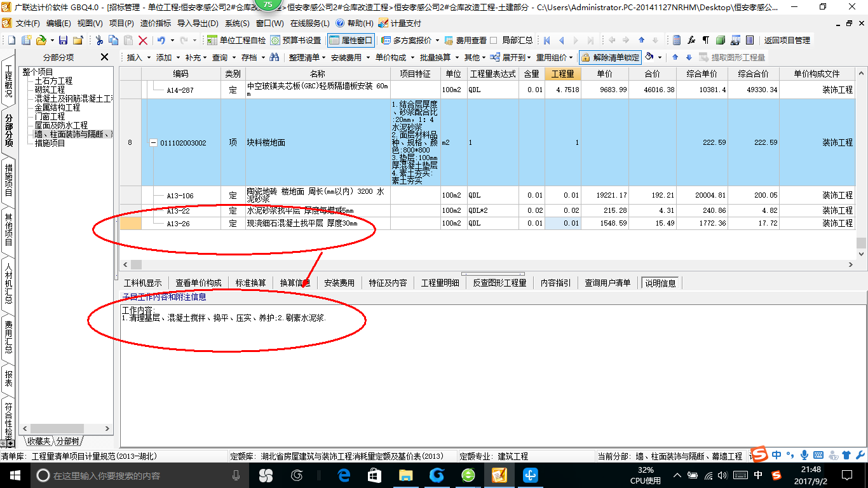The width and height of the screenshot is (868, 488).
Task: Open Microsoft Edge from the taskbar
Action: [344, 475]
